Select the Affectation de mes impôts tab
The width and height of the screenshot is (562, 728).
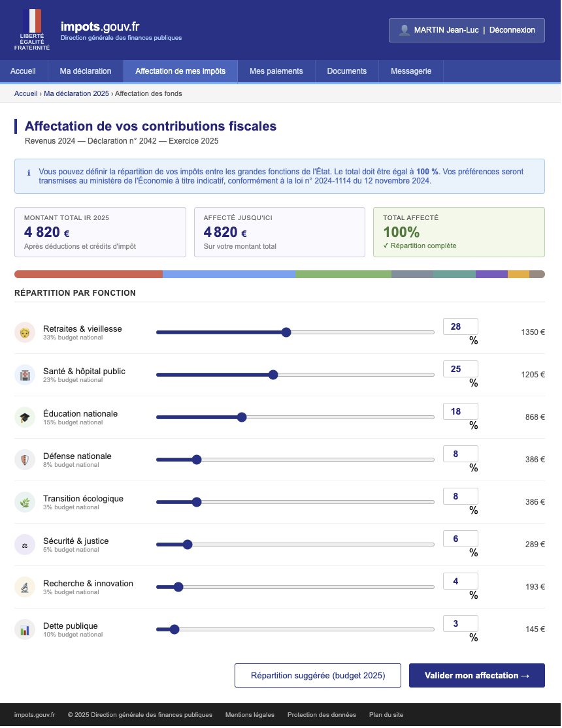(180, 71)
